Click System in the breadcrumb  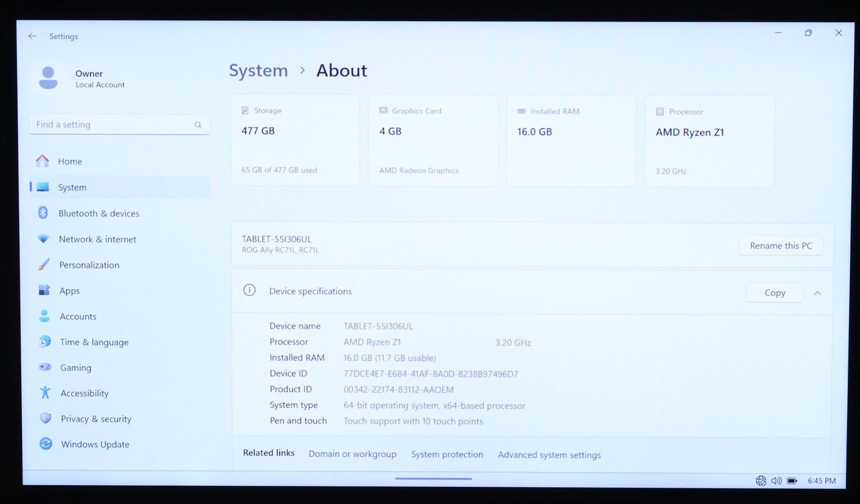[259, 71]
